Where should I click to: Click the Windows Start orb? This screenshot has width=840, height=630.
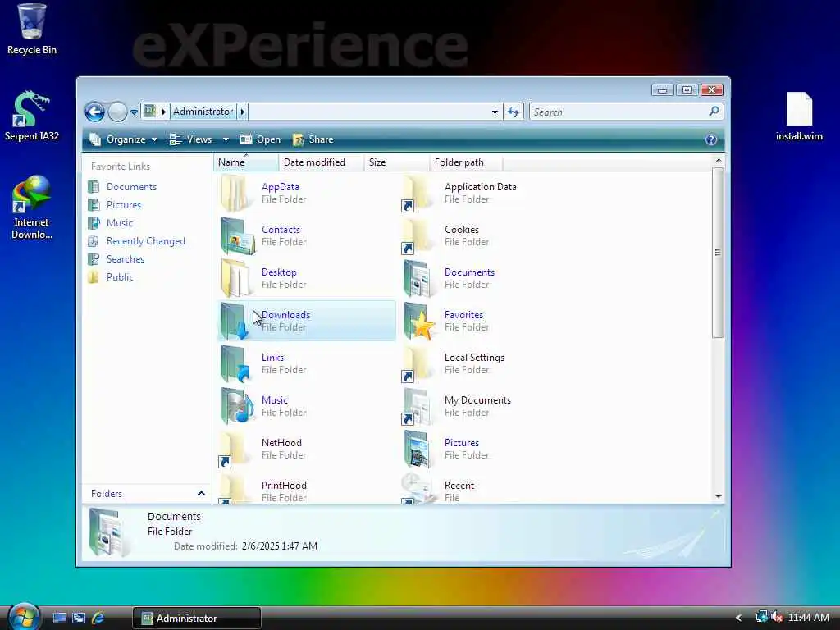coord(24,617)
